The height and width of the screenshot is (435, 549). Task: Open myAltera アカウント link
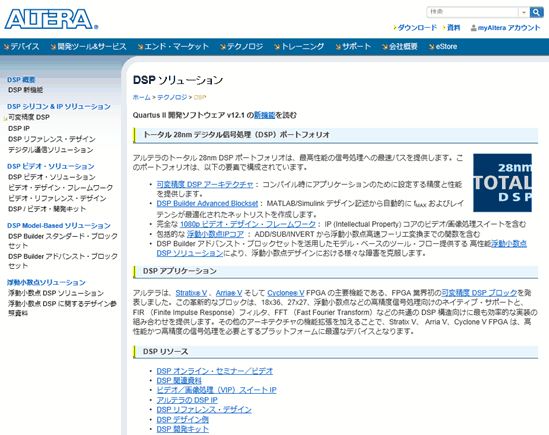pos(509,28)
